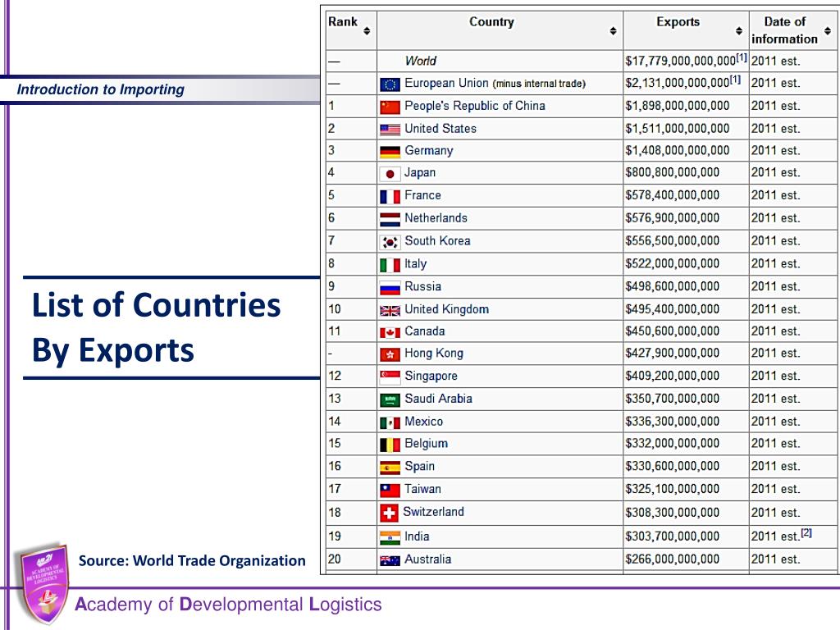Click the United States flag icon
The height and width of the screenshot is (630, 840).
[390, 129]
